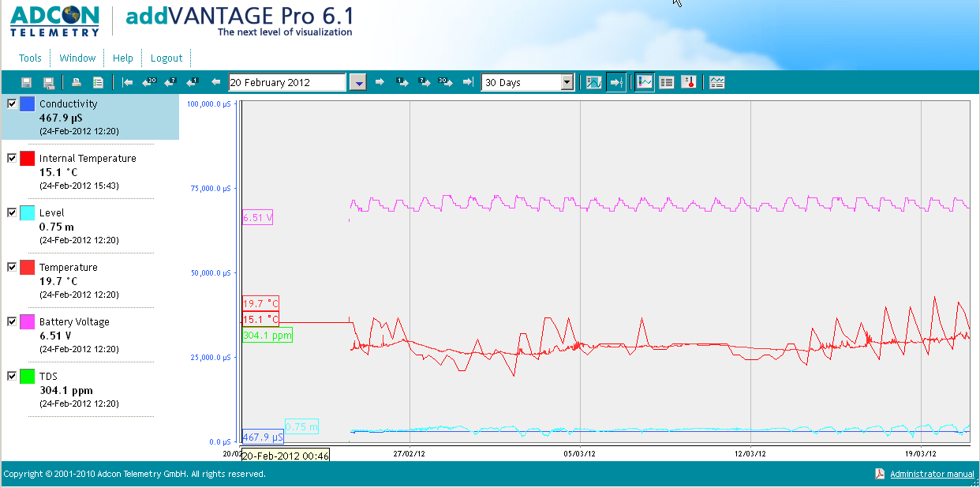
Task: Switch to the table view
Action: tap(667, 82)
